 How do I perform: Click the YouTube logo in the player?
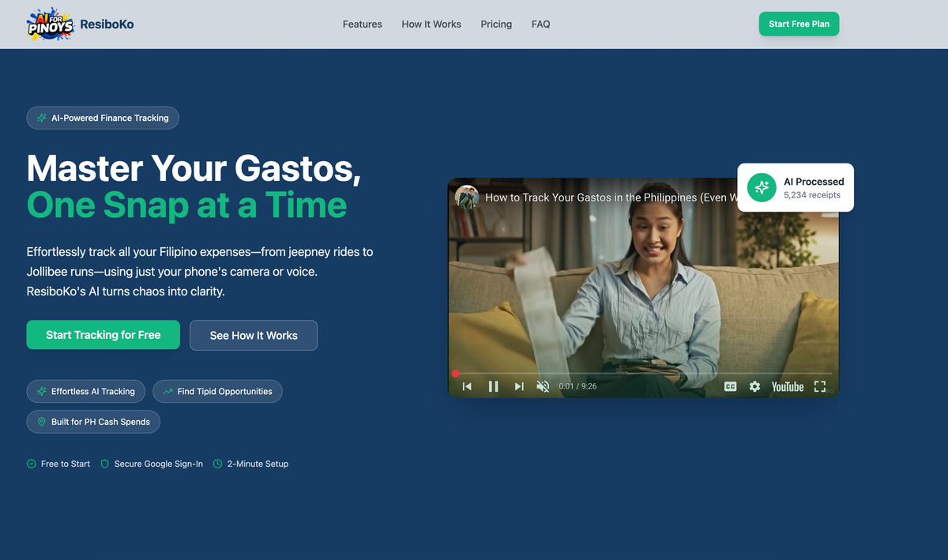click(x=787, y=386)
